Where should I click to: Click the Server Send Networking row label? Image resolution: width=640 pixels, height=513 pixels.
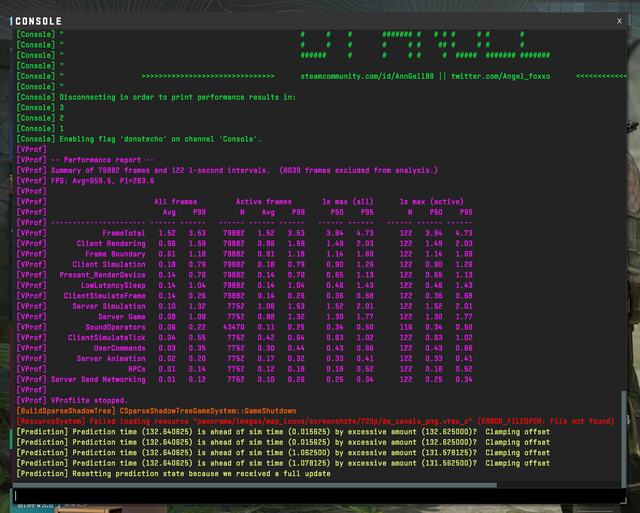pyautogui.click(x=98, y=380)
